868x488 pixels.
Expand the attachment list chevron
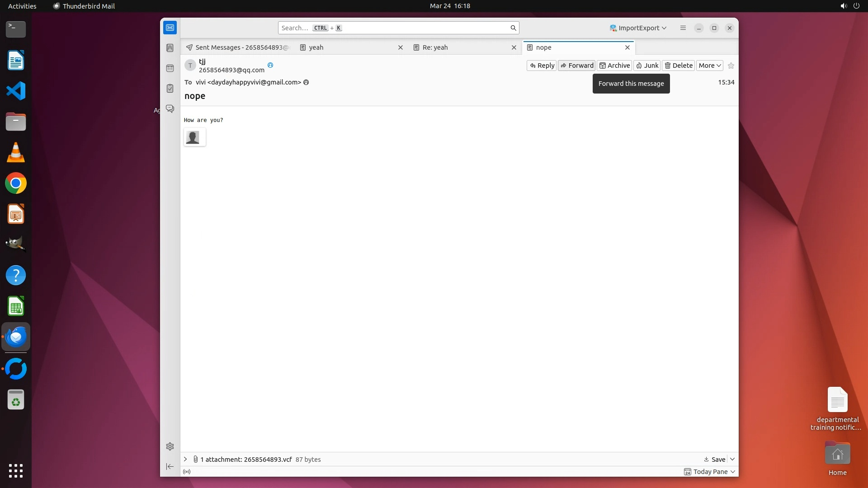tap(185, 459)
